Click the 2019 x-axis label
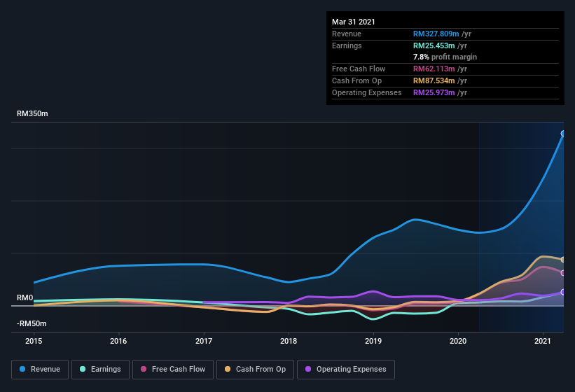This screenshot has height=392, width=575. [x=373, y=341]
